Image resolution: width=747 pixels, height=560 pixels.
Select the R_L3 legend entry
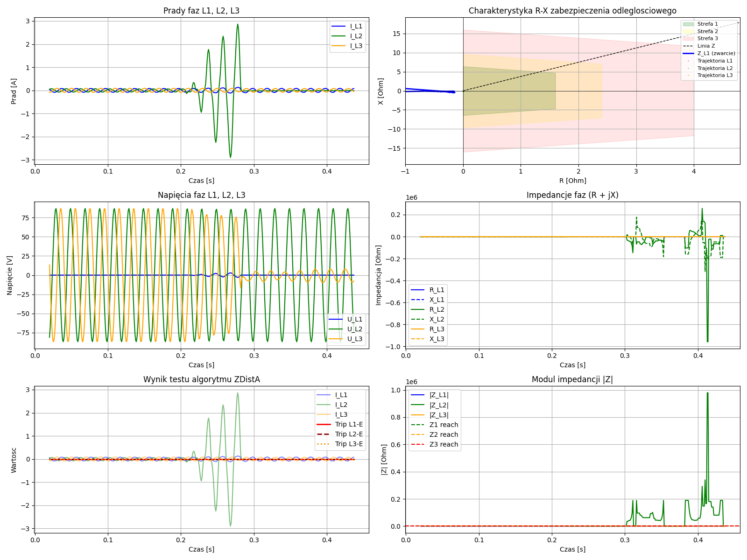tap(437, 329)
